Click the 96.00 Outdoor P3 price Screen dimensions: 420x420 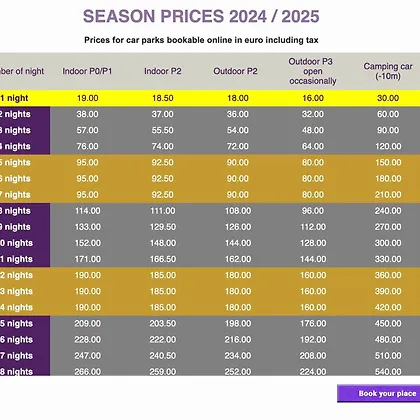click(x=313, y=211)
